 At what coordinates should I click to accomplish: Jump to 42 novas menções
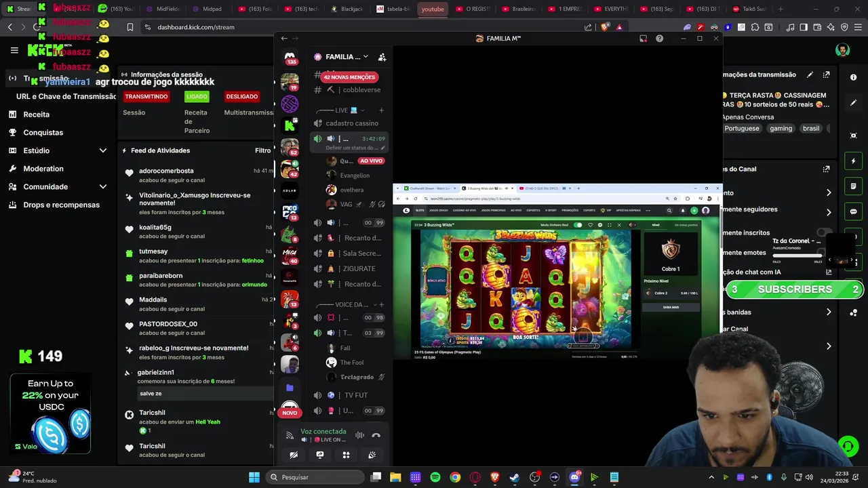[x=349, y=77]
